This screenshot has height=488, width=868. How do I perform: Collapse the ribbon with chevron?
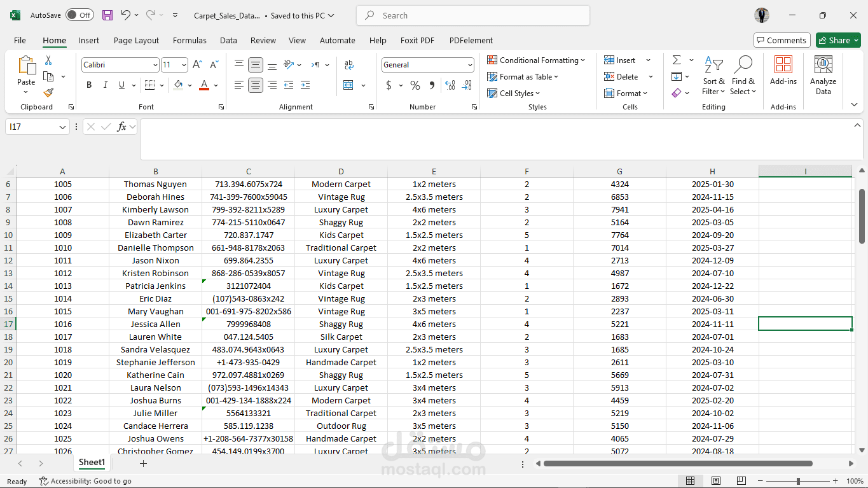[x=854, y=104]
